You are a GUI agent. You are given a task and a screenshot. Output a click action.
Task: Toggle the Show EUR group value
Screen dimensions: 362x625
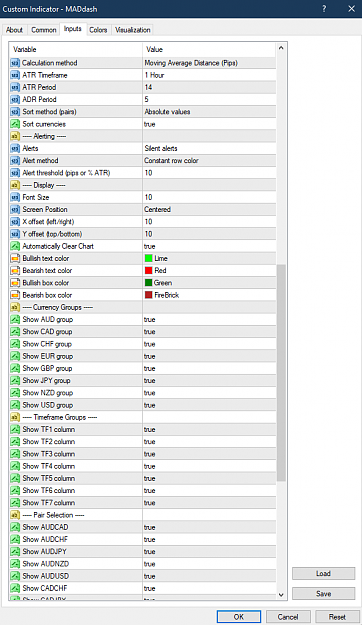pyautogui.click(x=209, y=356)
